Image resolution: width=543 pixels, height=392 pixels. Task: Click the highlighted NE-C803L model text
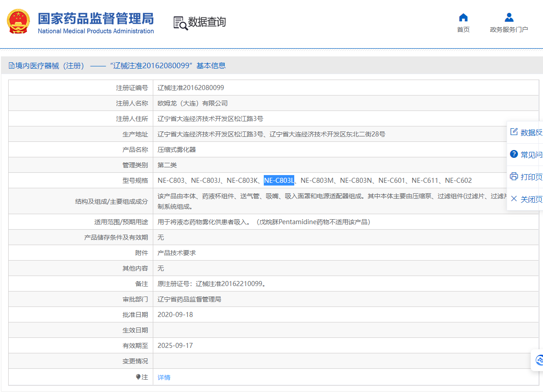279,181
